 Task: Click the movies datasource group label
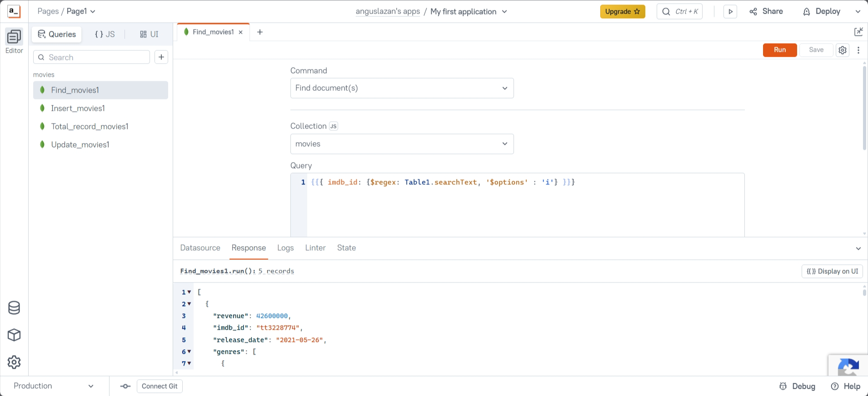coord(44,75)
